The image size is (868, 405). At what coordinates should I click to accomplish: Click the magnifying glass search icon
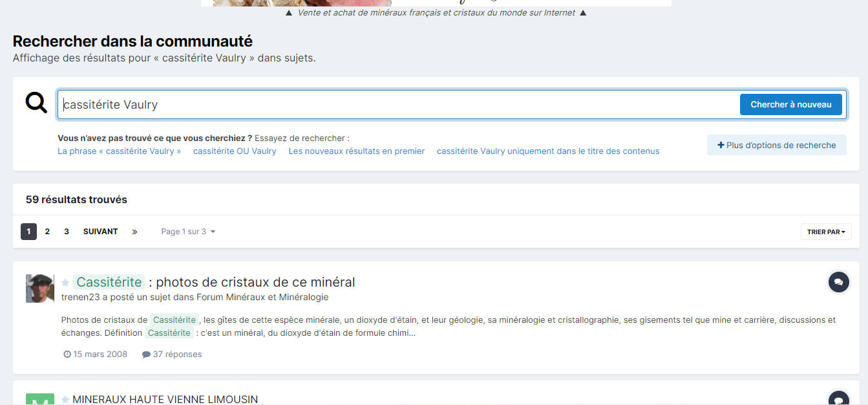tap(36, 103)
